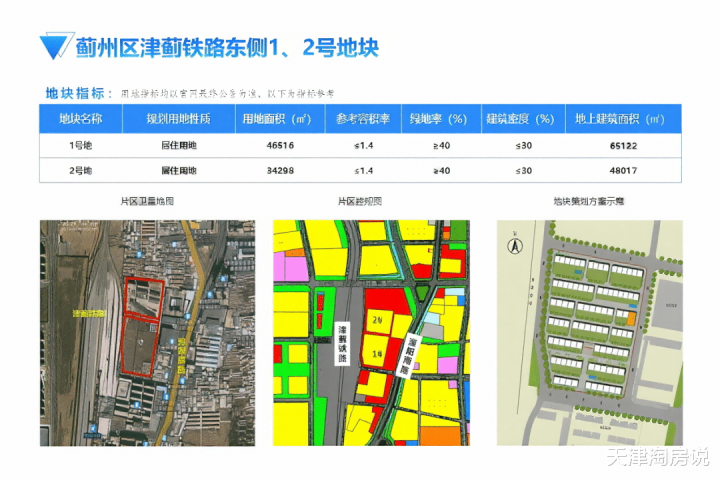720x480 pixels.
Task: Click the 地块名称 column header
Action: click(81, 119)
